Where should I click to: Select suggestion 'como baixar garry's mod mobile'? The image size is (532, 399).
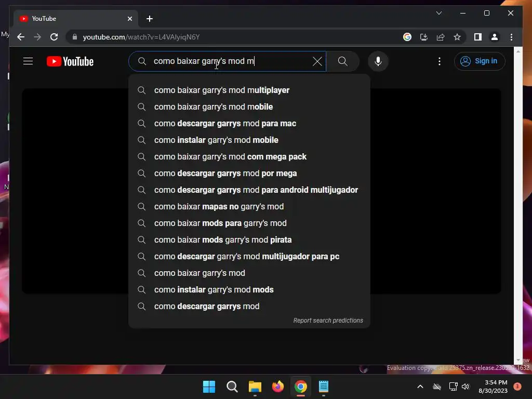[x=249, y=107]
